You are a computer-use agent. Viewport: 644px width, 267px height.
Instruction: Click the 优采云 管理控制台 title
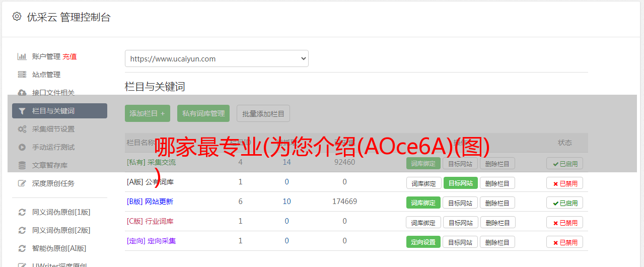coord(68,17)
